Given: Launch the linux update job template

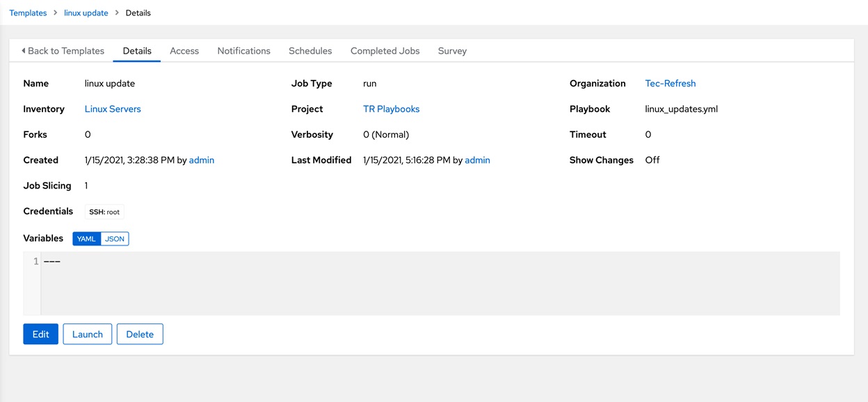Looking at the screenshot, I should click(x=87, y=334).
